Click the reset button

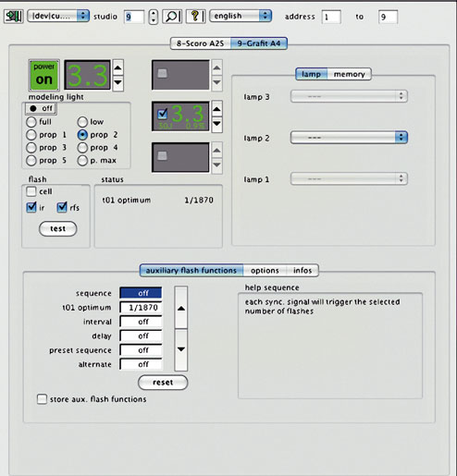point(163,383)
